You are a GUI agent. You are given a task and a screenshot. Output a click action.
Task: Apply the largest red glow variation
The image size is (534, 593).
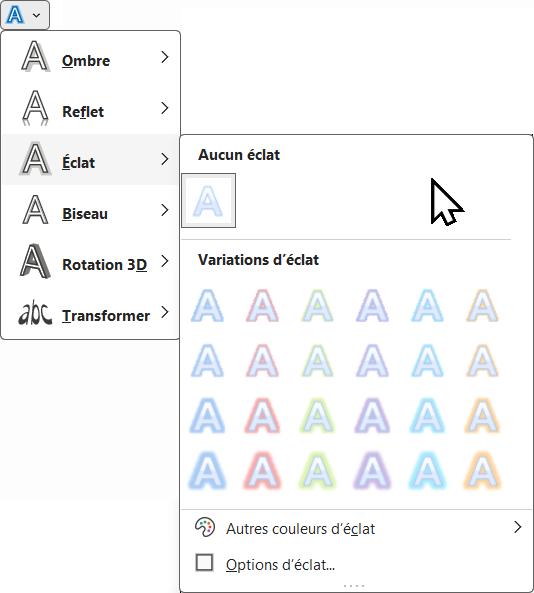coord(262,470)
